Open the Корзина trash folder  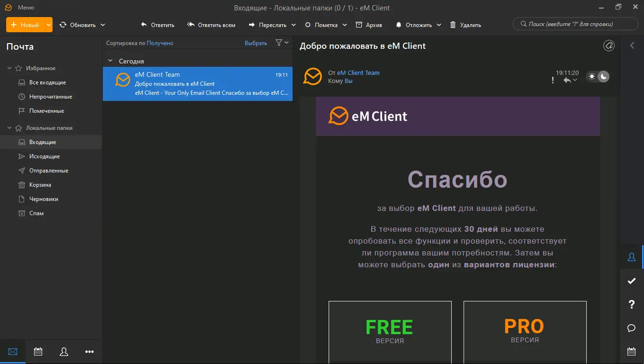click(51, 185)
